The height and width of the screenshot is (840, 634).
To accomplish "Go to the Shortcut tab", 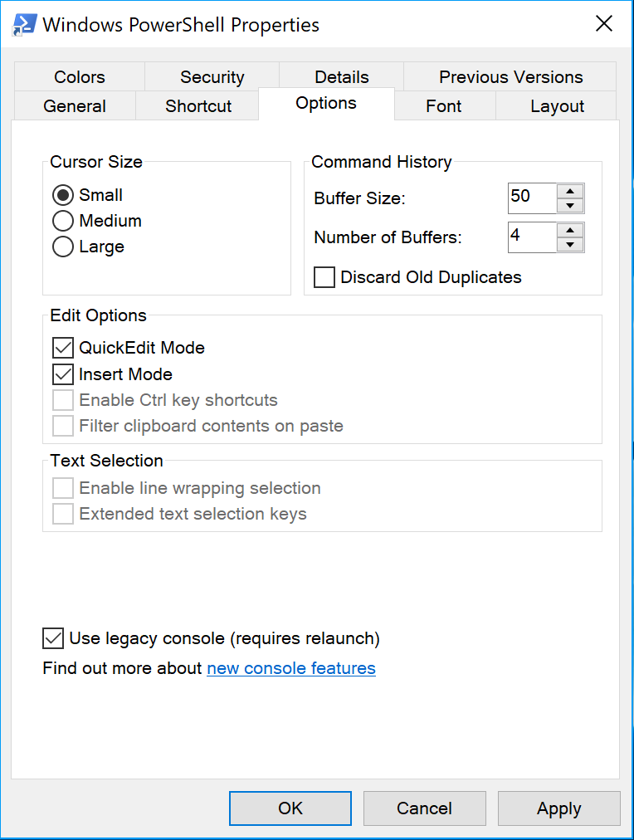I will coord(198,105).
